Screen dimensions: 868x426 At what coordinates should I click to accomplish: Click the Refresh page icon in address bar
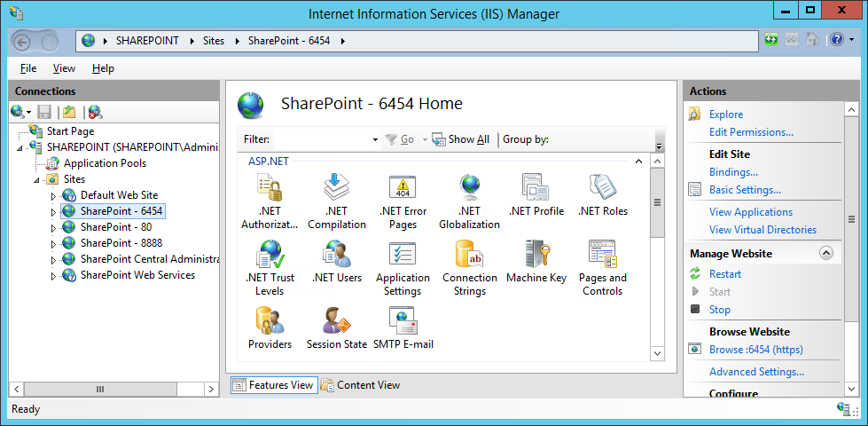click(x=771, y=39)
